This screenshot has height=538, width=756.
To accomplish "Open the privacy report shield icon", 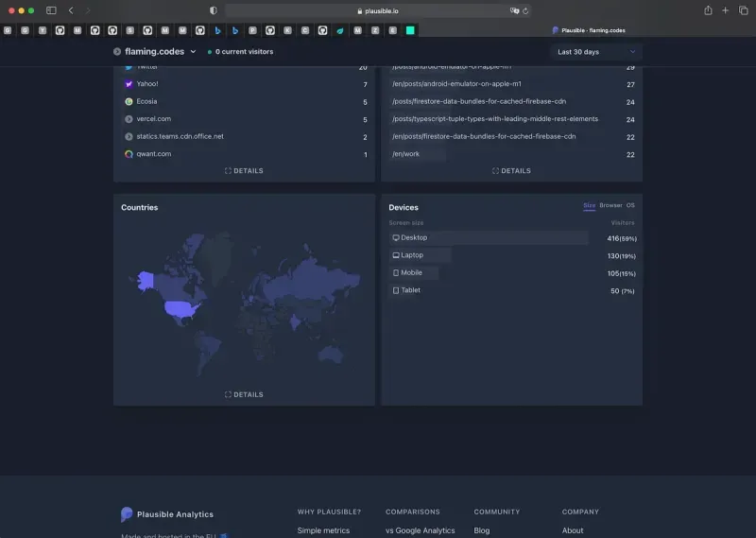I will point(214,10).
